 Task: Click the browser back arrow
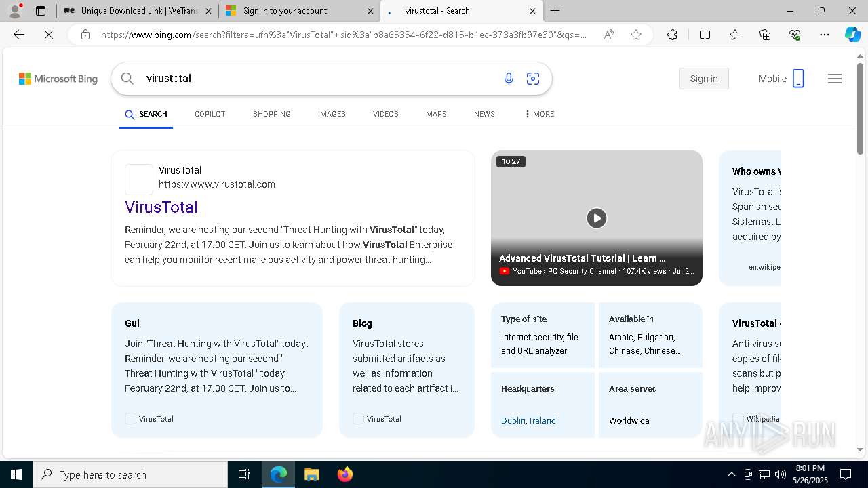point(19,35)
